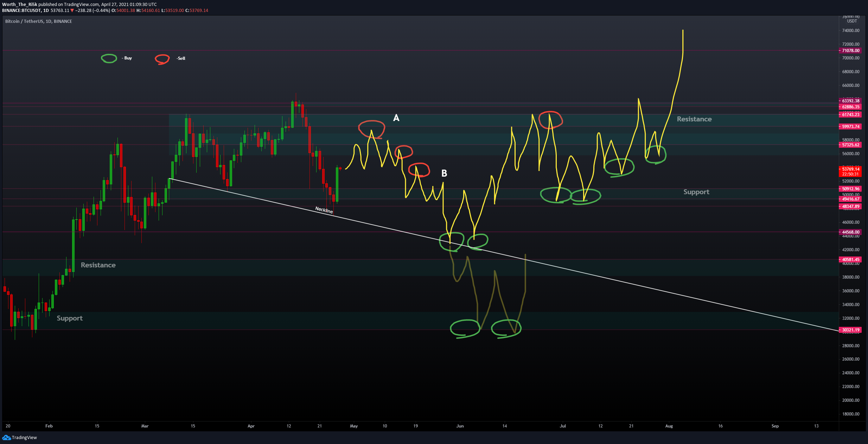The width and height of the screenshot is (868, 444).
Task: Click the day 13 tick after Sep
Action: click(816, 426)
